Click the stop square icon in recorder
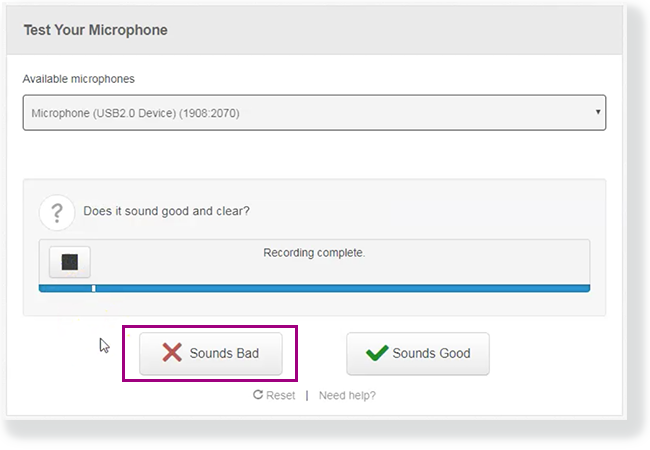 point(69,262)
